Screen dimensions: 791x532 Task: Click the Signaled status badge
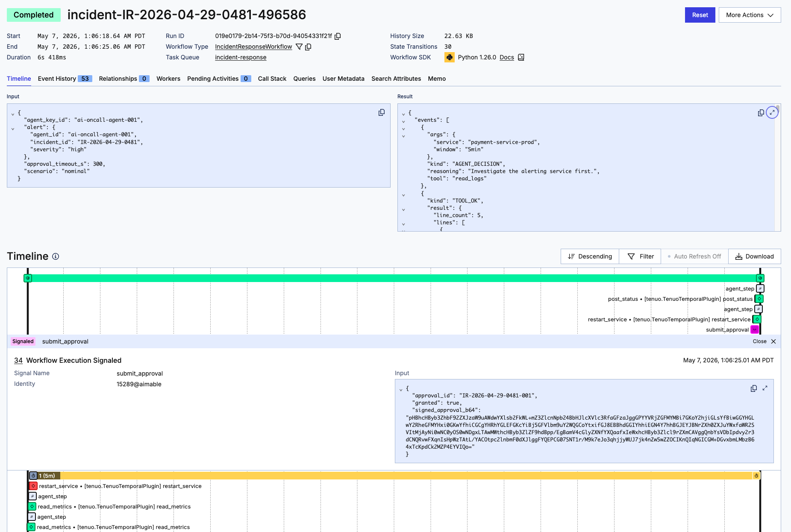coord(23,341)
